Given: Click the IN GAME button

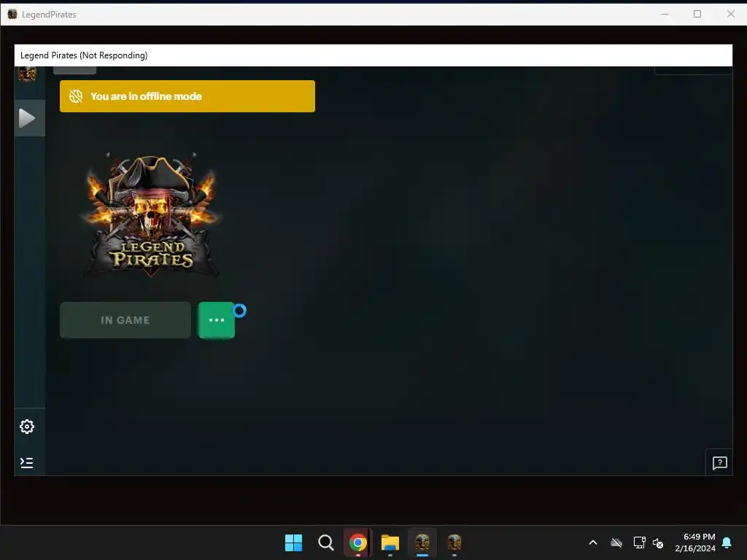Looking at the screenshot, I should click(125, 320).
